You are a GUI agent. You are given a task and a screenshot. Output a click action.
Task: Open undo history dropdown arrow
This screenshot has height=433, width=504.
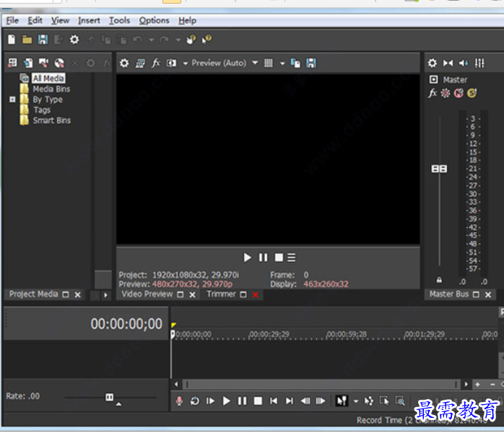[x=151, y=40]
